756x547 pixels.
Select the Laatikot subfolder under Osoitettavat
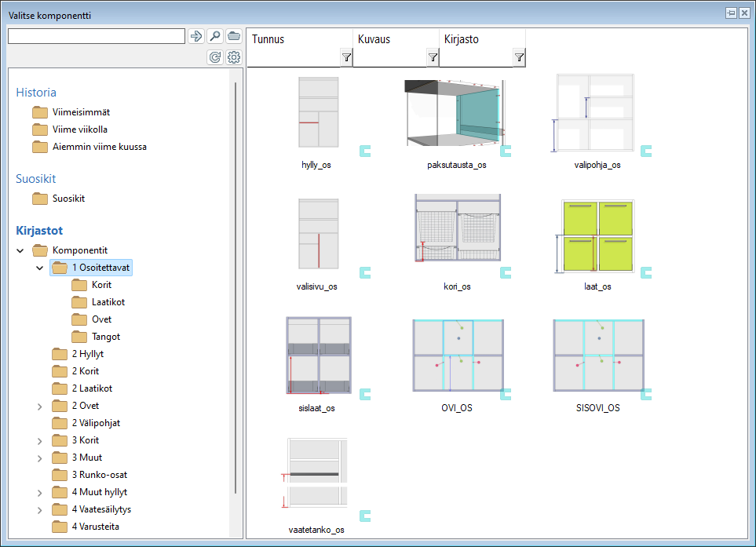(x=108, y=302)
